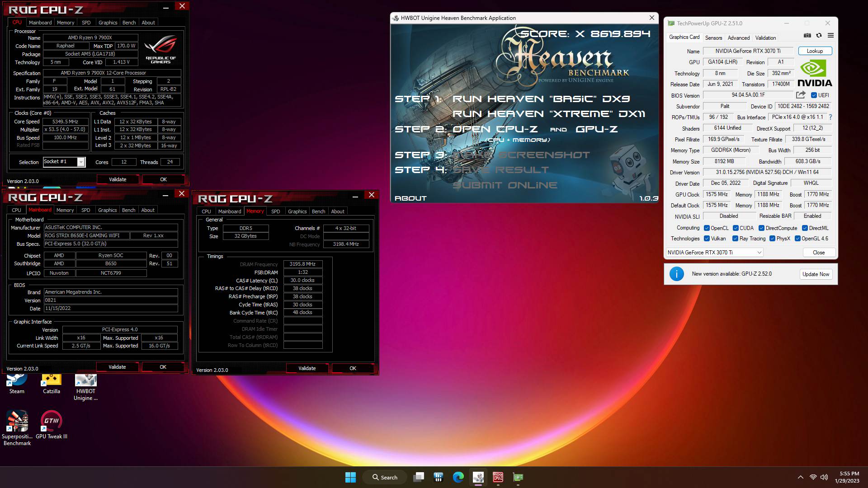Click the GPU-Z taskbar icon
The image size is (868, 488).
coord(518,477)
